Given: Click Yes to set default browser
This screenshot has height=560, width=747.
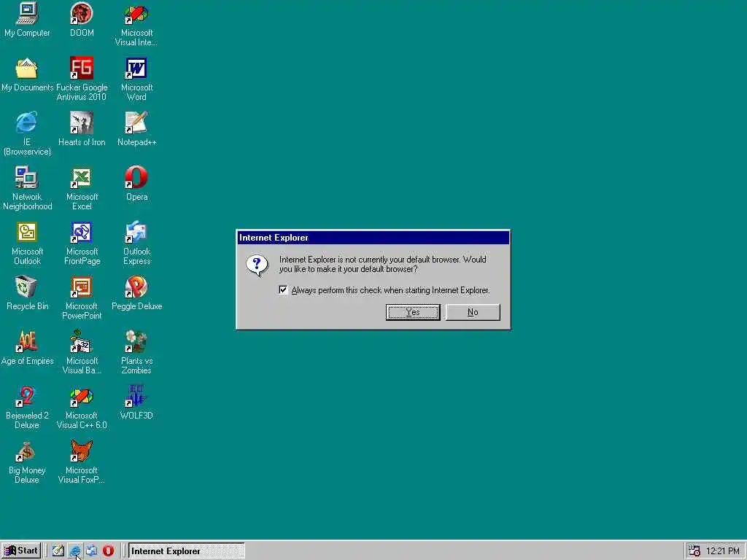Looking at the screenshot, I should 413,312.
